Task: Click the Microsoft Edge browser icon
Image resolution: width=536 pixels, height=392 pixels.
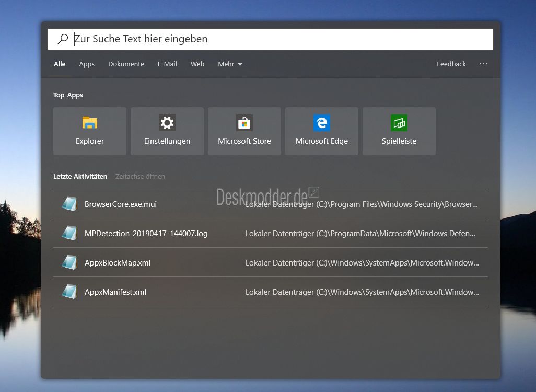Action: tap(322, 123)
